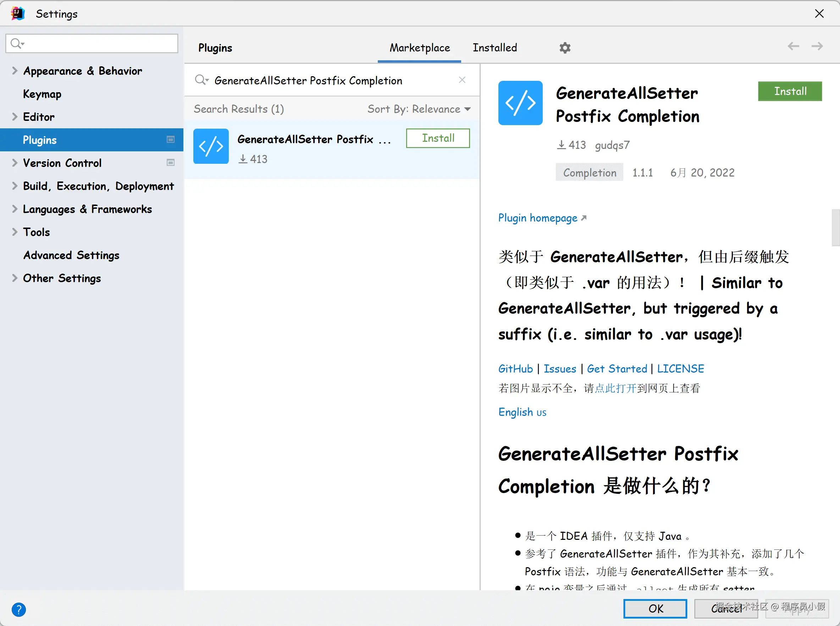Click the project-level icon beside Version Control
Screen dimensions: 840x626
point(171,163)
